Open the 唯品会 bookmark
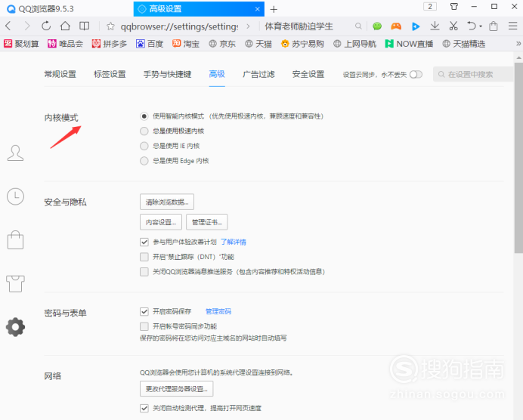This screenshot has width=523, height=420. coord(65,44)
